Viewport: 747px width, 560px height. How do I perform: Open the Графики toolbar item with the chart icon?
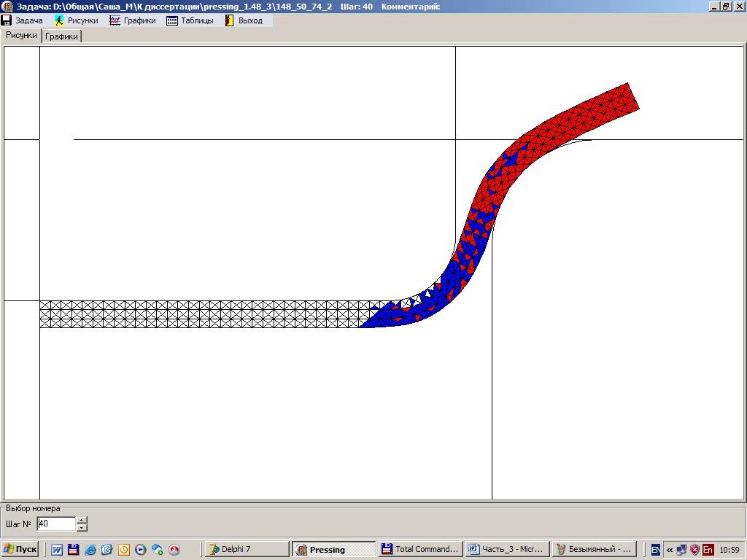pos(133,20)
